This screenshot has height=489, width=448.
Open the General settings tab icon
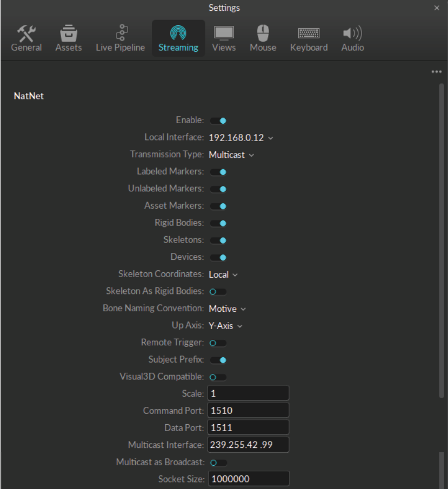point(26,34)
